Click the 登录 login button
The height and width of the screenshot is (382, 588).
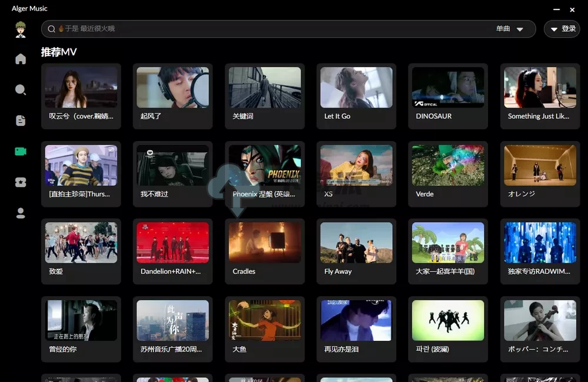pos(562,29)
